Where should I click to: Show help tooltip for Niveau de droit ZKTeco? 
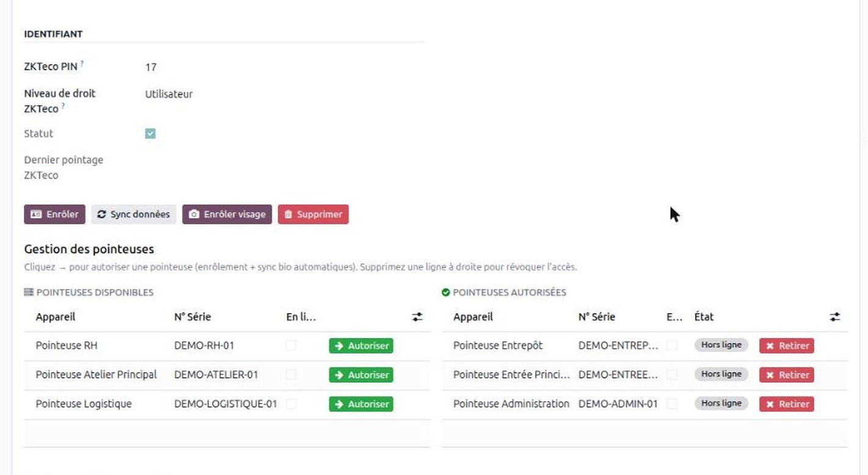(x=63, y=105)
